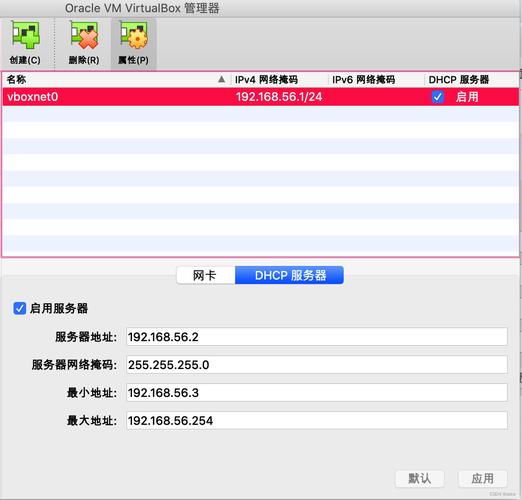Select the DHCP 服务器 tab
The image size is (522, 500).
(x=289, y=275)
